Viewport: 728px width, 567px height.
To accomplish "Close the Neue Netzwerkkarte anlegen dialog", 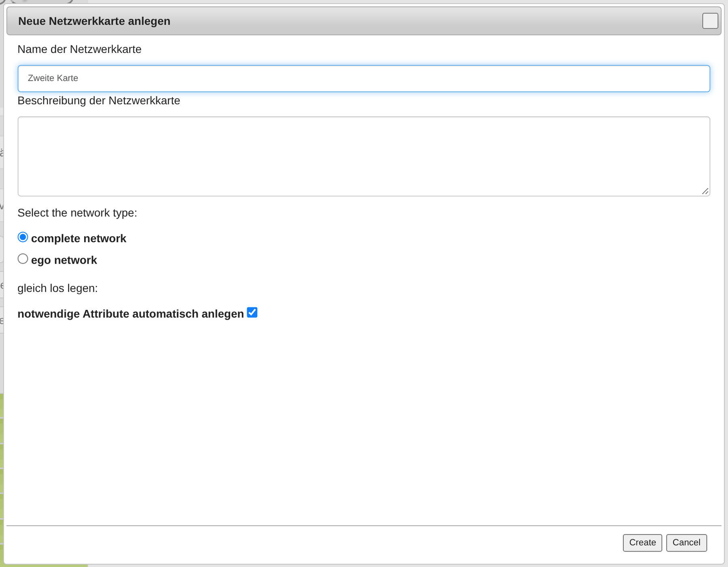I will click(710, 21).
